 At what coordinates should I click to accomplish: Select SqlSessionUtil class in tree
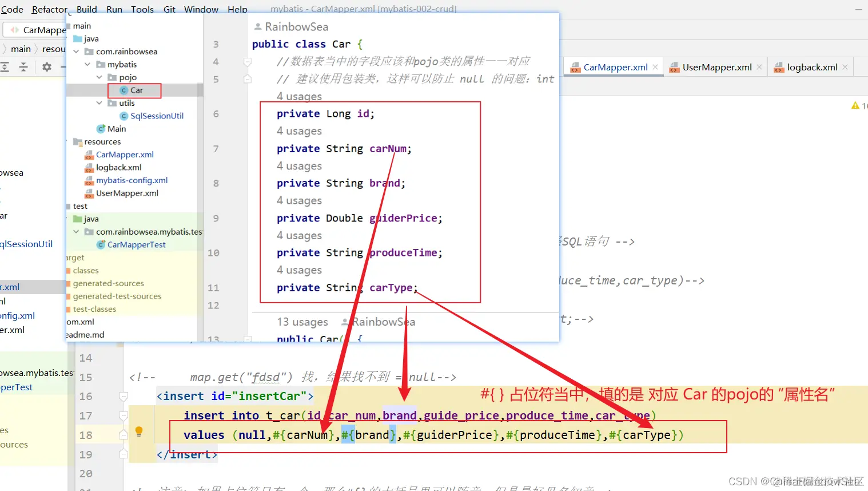pos(157,116)
